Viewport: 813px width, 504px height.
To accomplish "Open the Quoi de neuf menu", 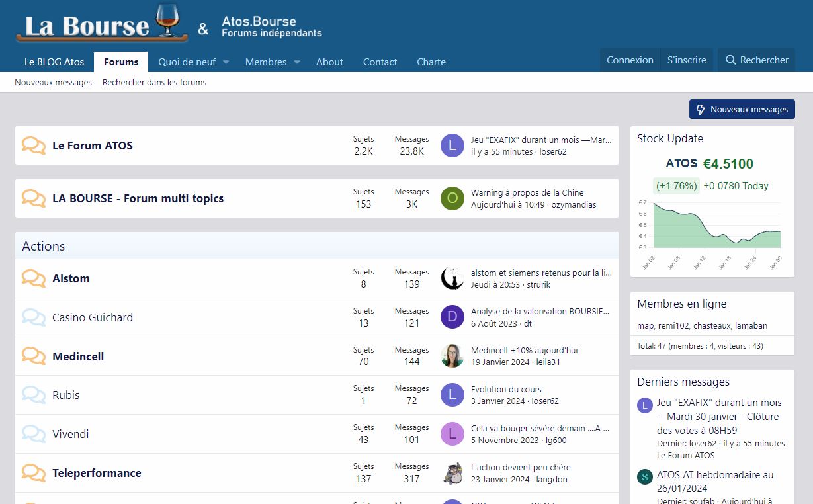I will (x=187, y=62).
